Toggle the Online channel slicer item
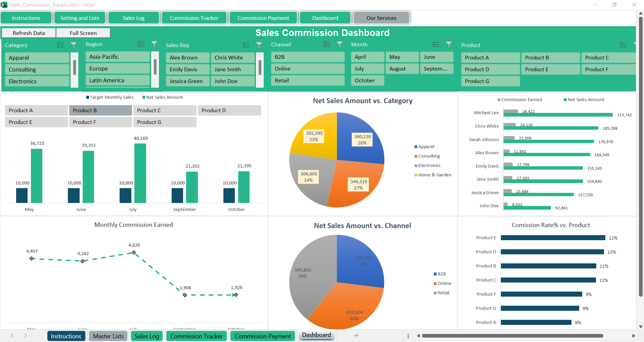Viewport: 644px width, 342px height. (307, 69)
